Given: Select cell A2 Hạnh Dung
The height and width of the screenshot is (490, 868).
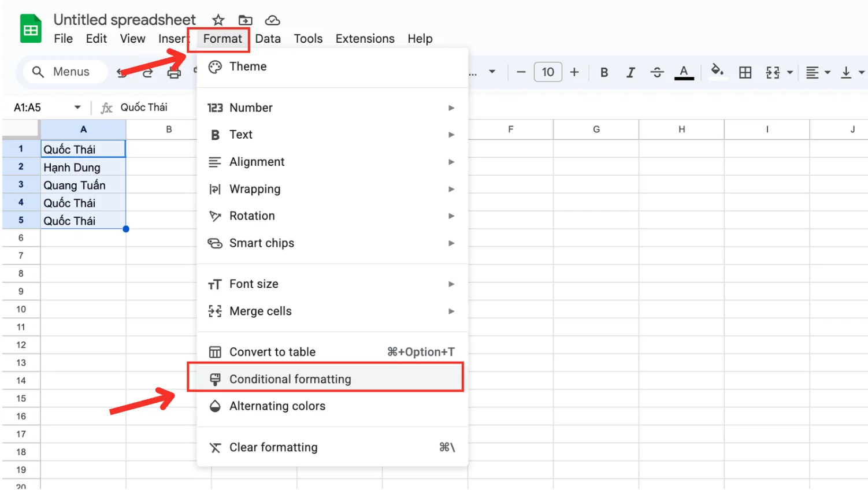Looking at the screenshot, I should coord(83,167).
